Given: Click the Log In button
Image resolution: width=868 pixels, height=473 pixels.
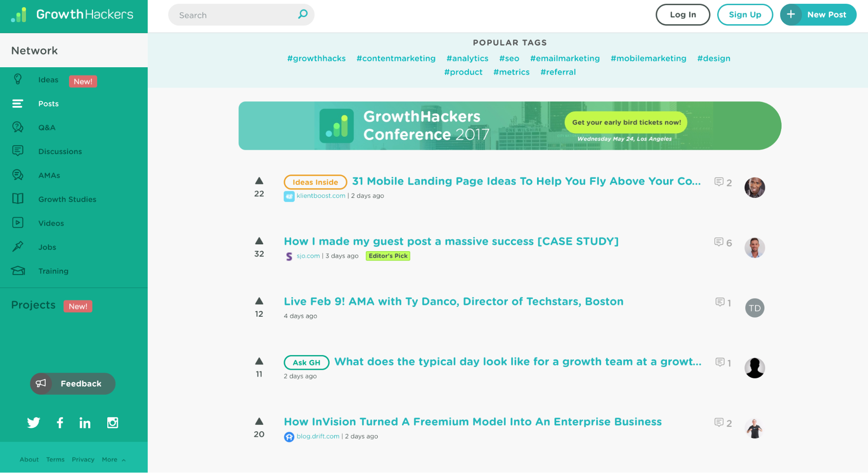Looking at the screenshot, I should point(683,15).
